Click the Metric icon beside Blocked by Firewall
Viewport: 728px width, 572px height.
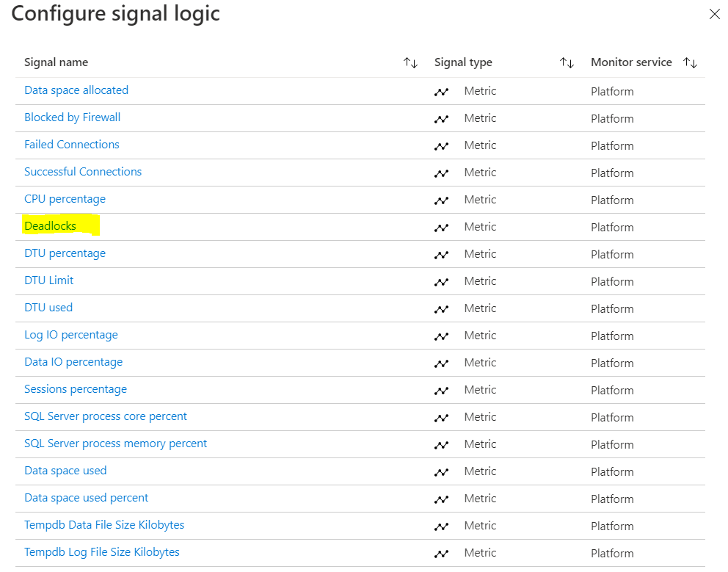tap(442, 117)
